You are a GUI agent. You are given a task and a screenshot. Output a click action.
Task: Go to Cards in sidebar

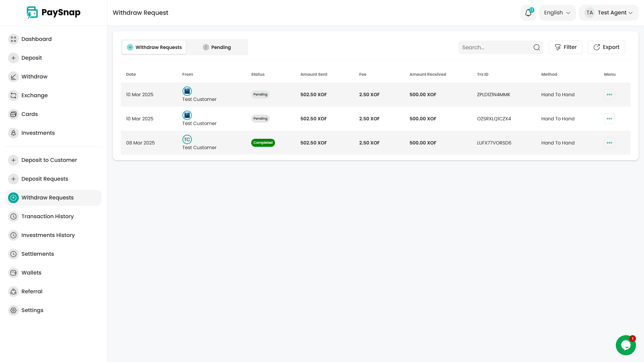[30, 114]
